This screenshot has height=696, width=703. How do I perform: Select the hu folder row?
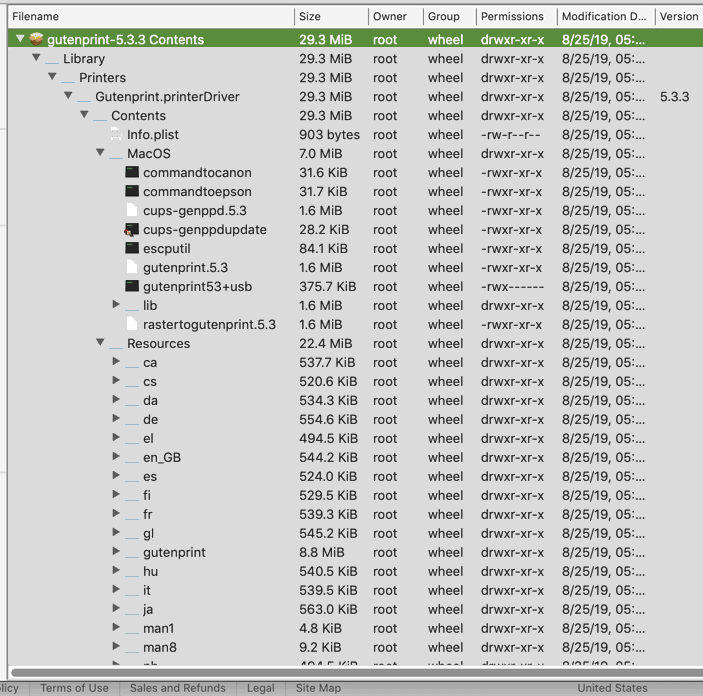pyautogui.click(x=356, y=571)
